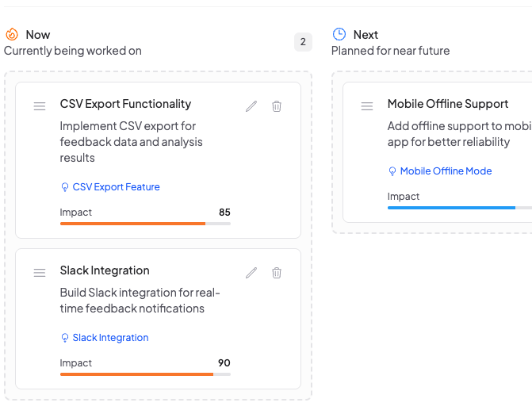Select the Slack Integration card title
The height and width of the screenshot is (414, 532).
(x=105, y=270)
